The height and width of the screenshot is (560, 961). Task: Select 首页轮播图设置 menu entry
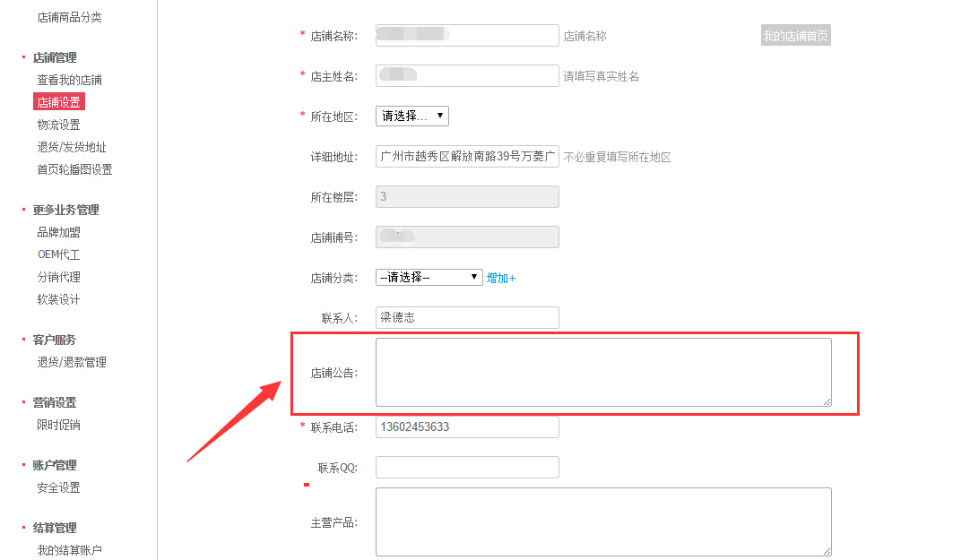tap(74, 169)
